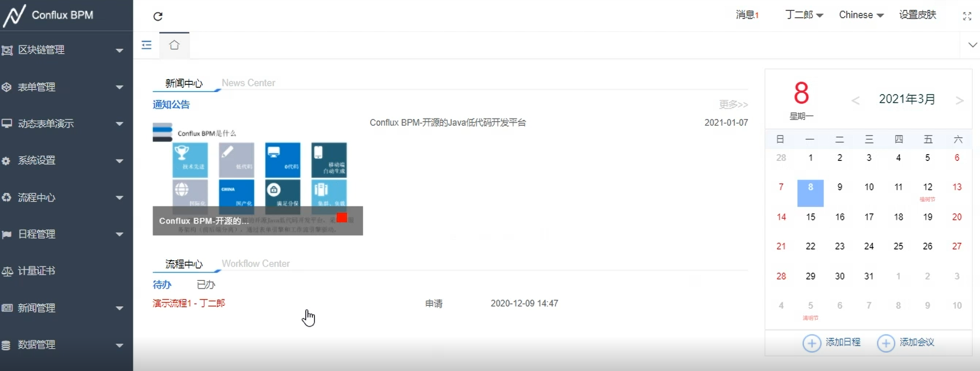Click the 日程管理 flag icon
This screenshot has width=980, height=371.
coord(7,234)
